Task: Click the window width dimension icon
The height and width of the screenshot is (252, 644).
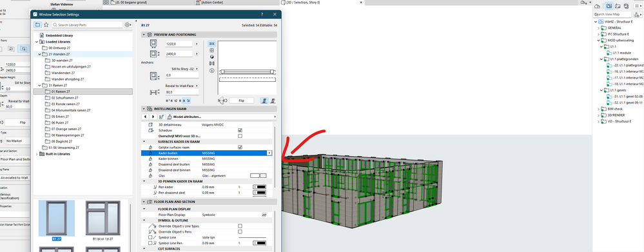Action: [153, 44]
